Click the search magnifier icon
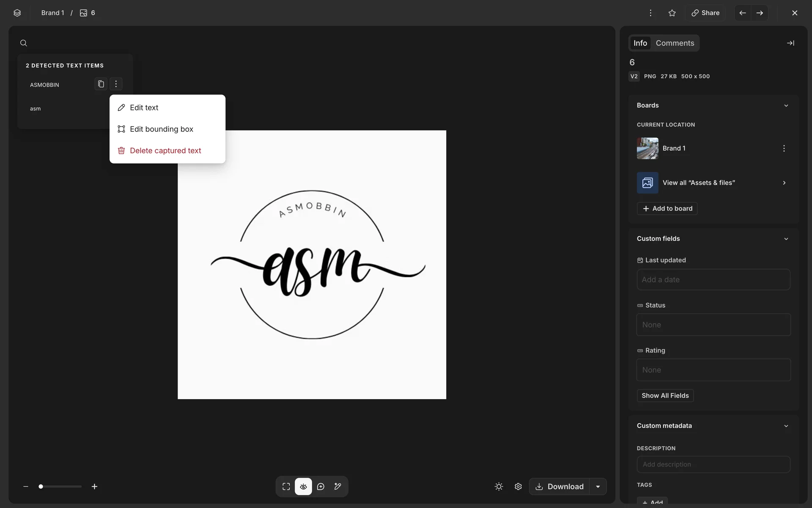This screenshot has height=508, width=812. click(x=24, y=43)
